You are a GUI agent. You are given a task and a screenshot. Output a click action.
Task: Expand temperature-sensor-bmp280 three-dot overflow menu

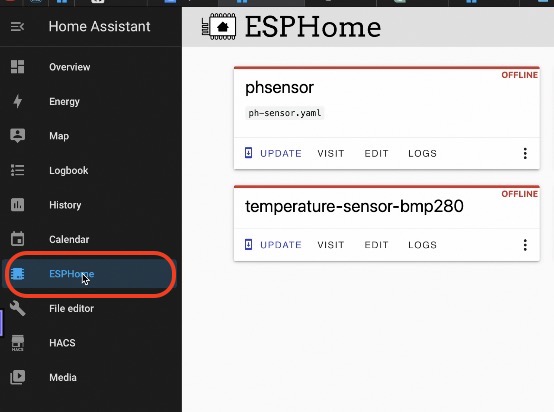pos(525,245)
